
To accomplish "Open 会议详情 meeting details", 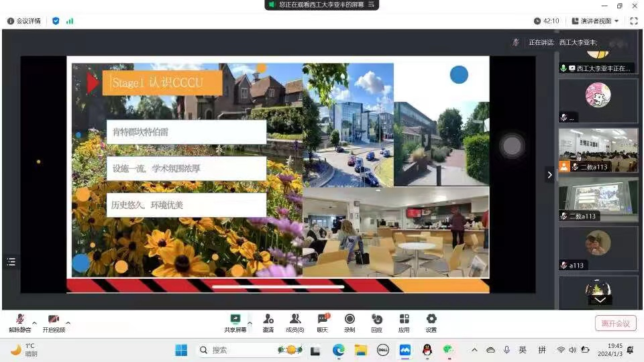I will tap(23, 21).
